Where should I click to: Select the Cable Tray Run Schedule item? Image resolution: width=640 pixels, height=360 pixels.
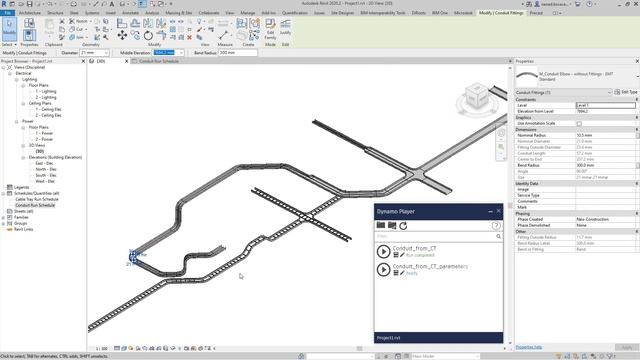pyautogui.click(x=37, y=199)
